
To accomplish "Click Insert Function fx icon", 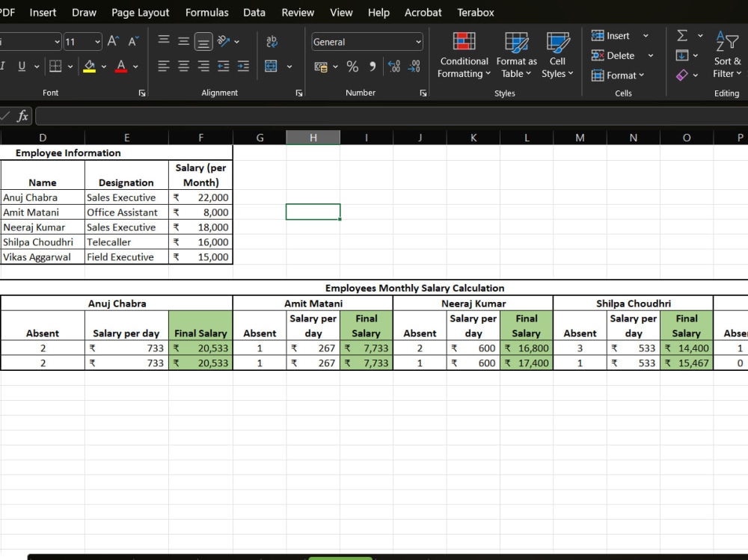I will (22, 116).
